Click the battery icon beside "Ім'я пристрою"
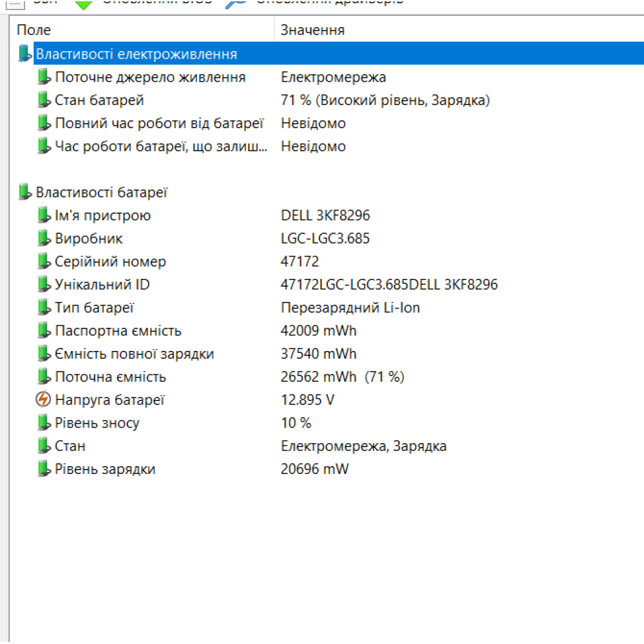This screenshot has width=644, height=644. pos(43,215)
